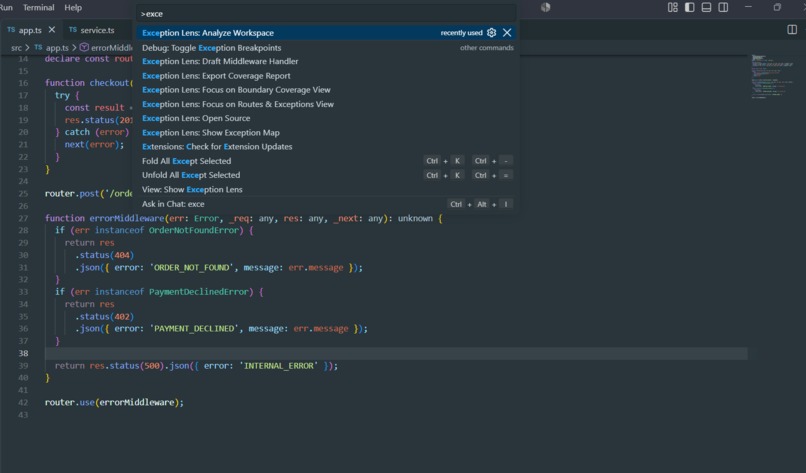Click the app.ts breadcrumb segment
This screenshot has width=806, height=473.
[51, 48]
